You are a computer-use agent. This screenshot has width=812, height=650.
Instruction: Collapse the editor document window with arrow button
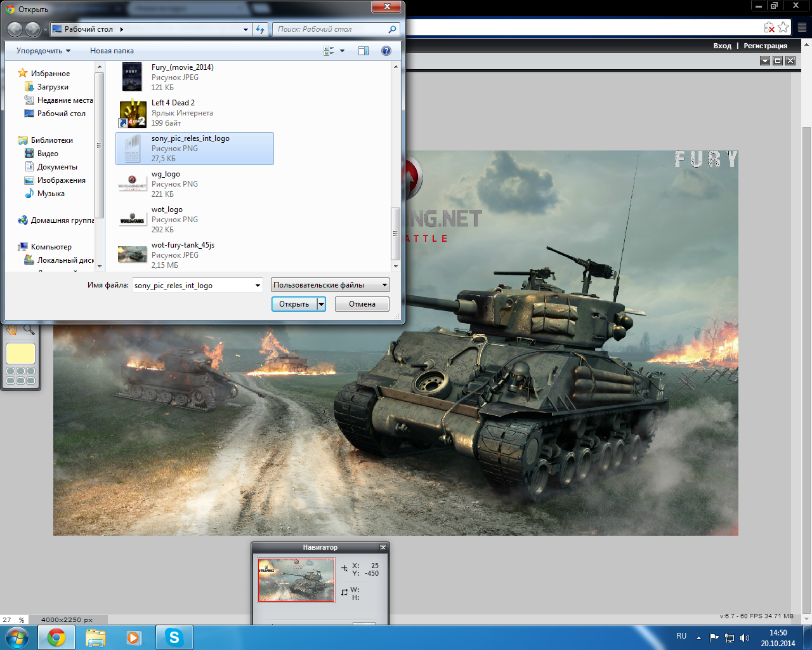tap(765, 61)
